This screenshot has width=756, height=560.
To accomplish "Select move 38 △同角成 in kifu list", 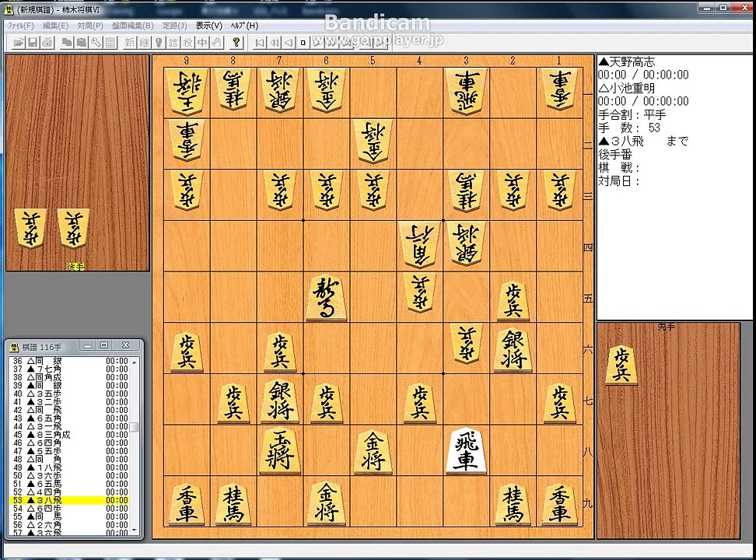I will click(x=70, y=377).
